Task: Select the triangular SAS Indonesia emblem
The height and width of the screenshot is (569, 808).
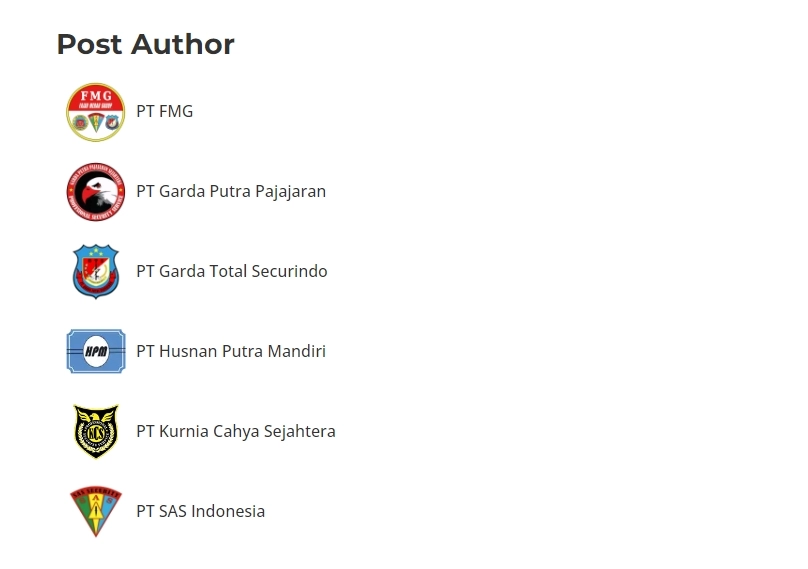Action: click(96, 512)
